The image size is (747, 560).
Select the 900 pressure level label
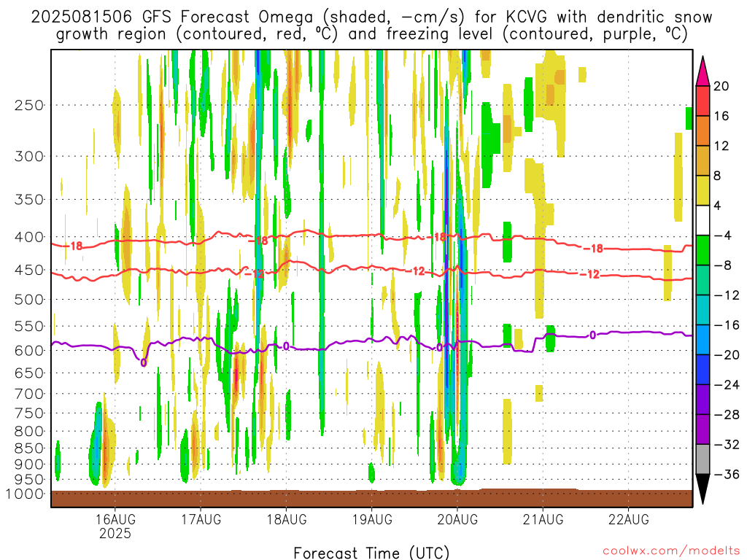[29, 464]
